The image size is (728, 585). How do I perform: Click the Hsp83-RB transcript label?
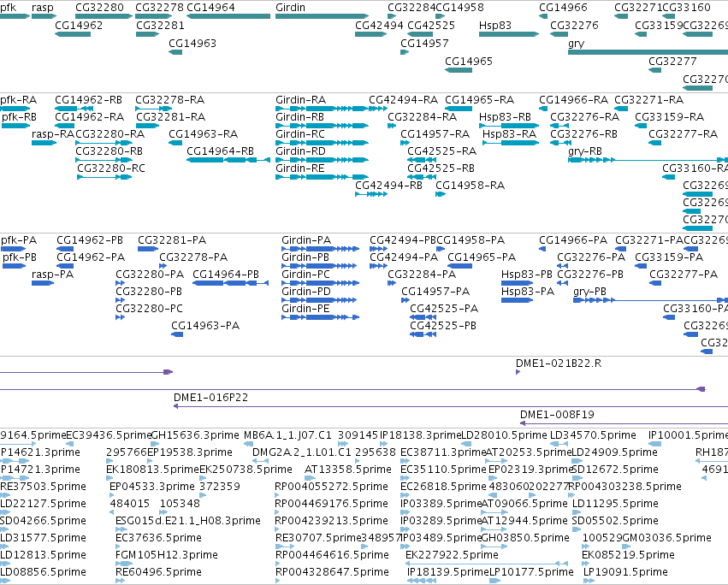[x=505, y=117]
